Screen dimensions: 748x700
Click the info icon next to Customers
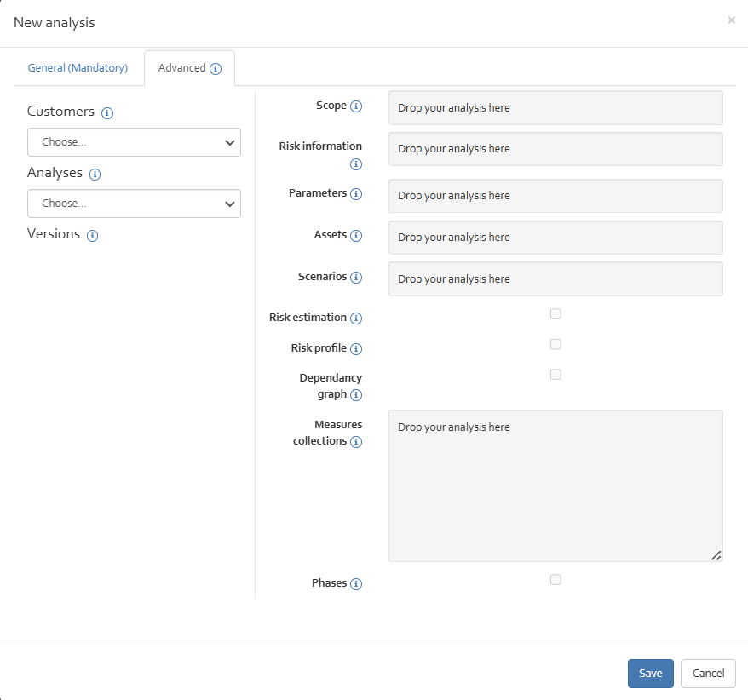tap(107, 113)
